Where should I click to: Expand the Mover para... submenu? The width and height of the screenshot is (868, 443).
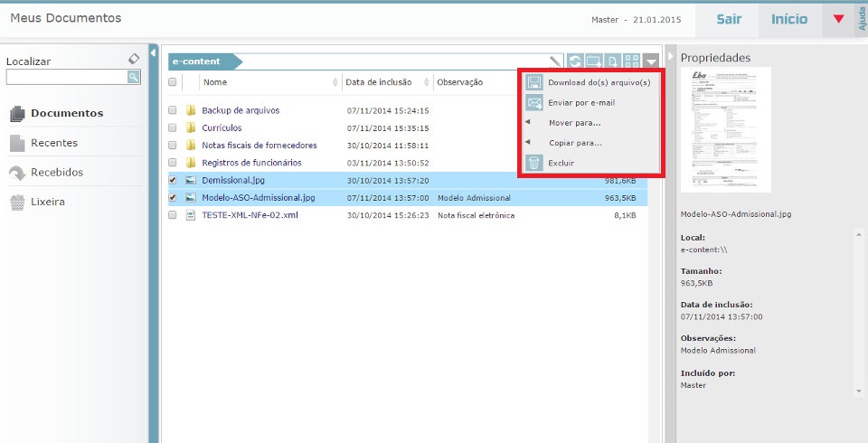574,123
